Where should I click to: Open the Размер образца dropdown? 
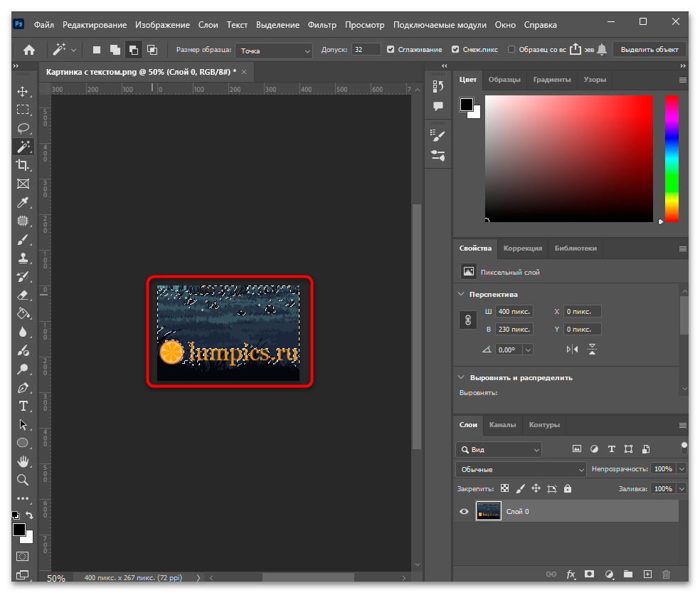click(x=274, y=51)
